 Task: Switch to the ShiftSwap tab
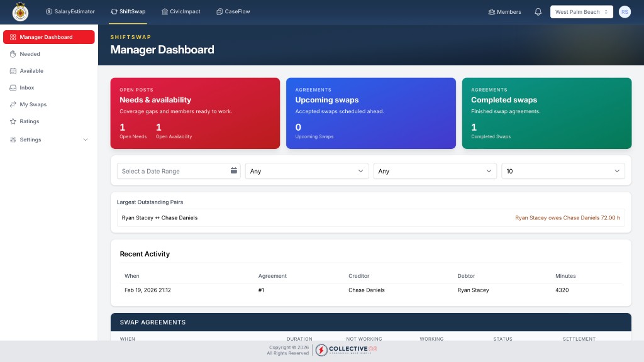[x=128, y=11]
